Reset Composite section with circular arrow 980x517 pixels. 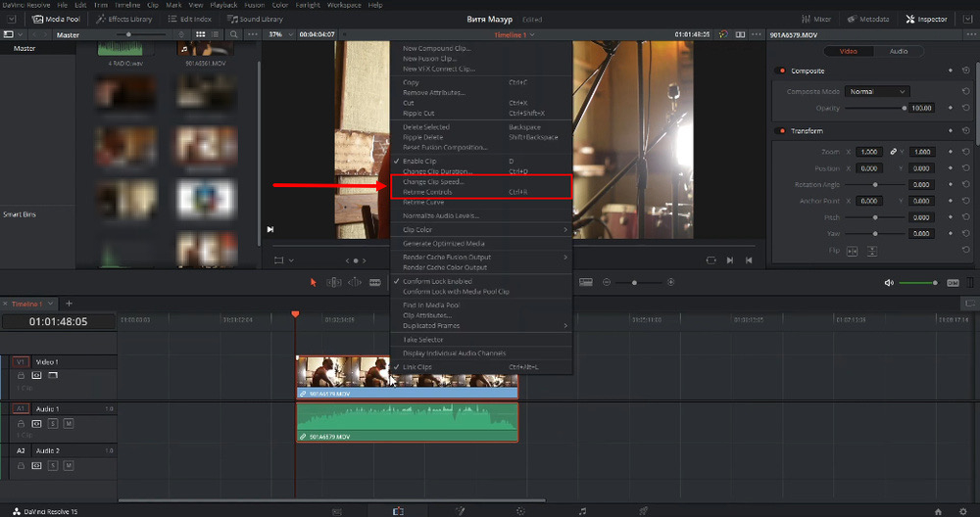pos(965,70)
